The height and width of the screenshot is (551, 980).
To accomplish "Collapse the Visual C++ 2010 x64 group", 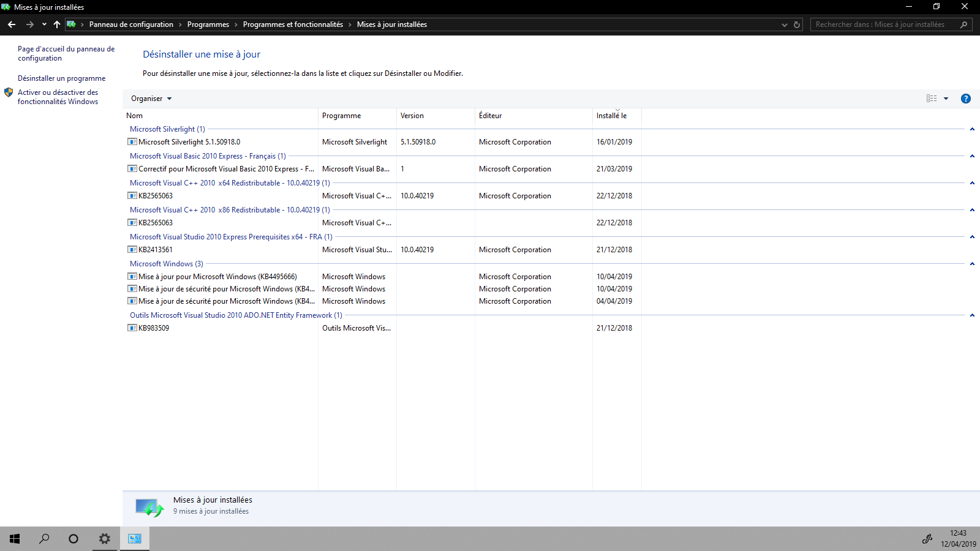I will click(972, 183).
